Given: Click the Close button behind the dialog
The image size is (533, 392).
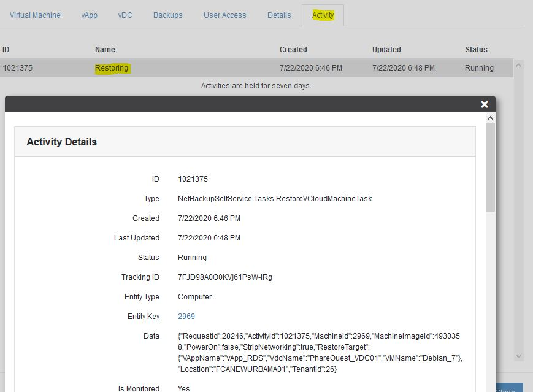Looking at the screenshot, I should coord(509,388).
